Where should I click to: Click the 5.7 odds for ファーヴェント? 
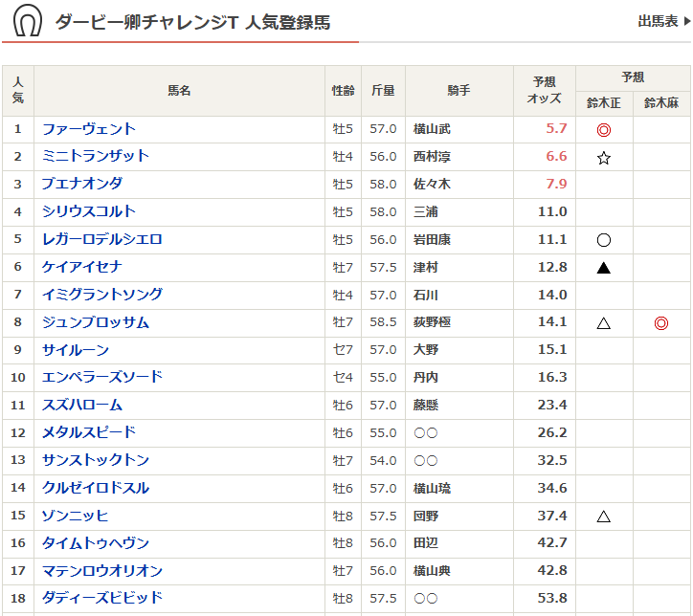pos(556,129)
